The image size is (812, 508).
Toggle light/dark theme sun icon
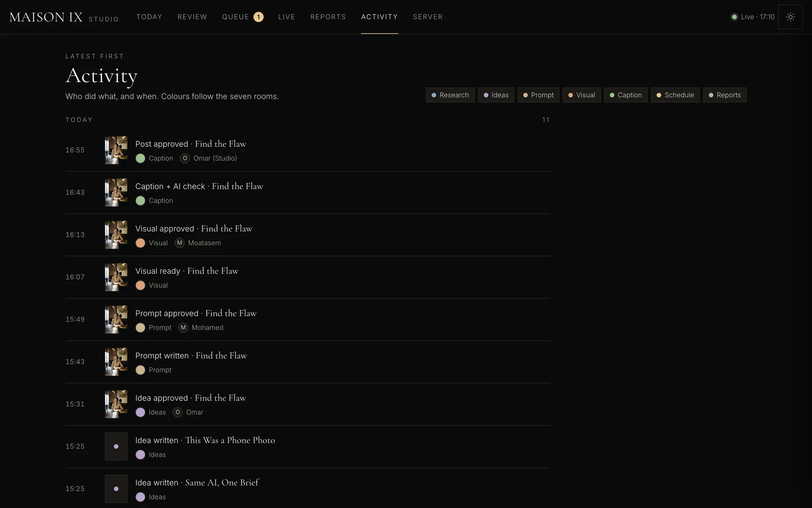(790, 17)
